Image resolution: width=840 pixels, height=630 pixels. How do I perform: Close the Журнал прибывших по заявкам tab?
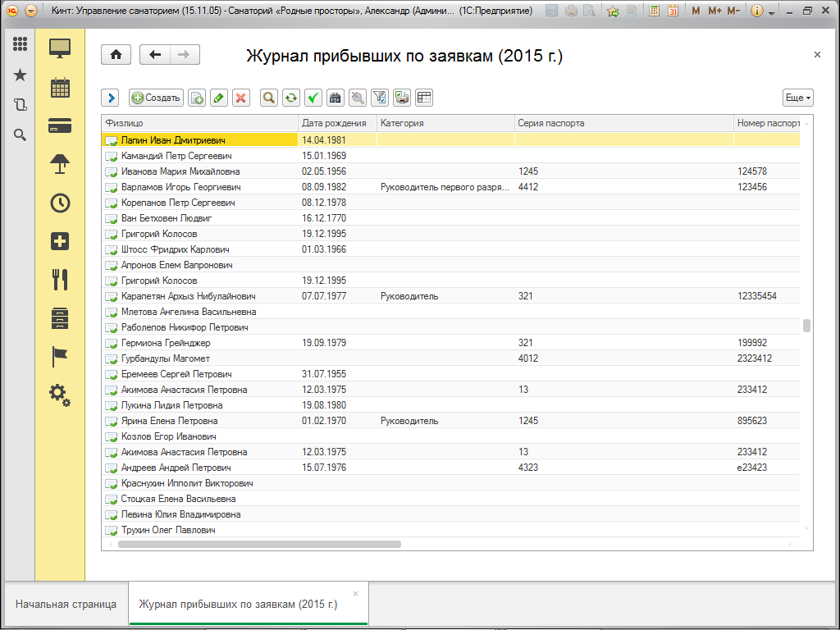click(x=355, y=593)
